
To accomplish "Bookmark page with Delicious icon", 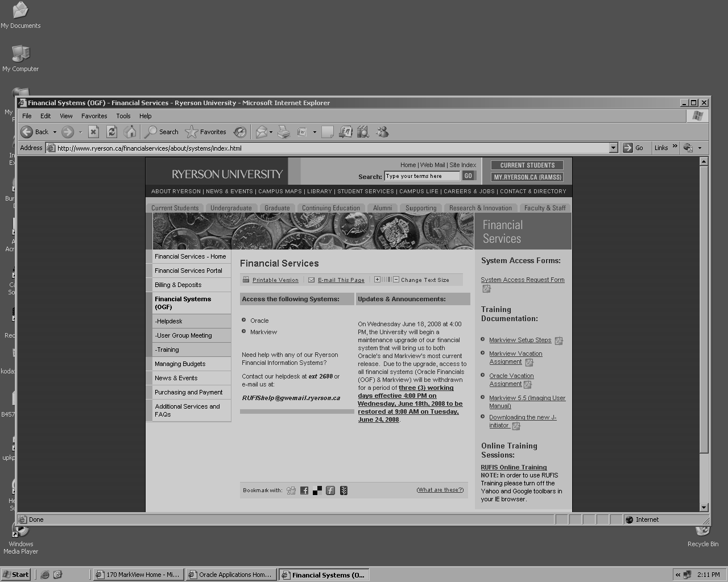I will point(317,490).
